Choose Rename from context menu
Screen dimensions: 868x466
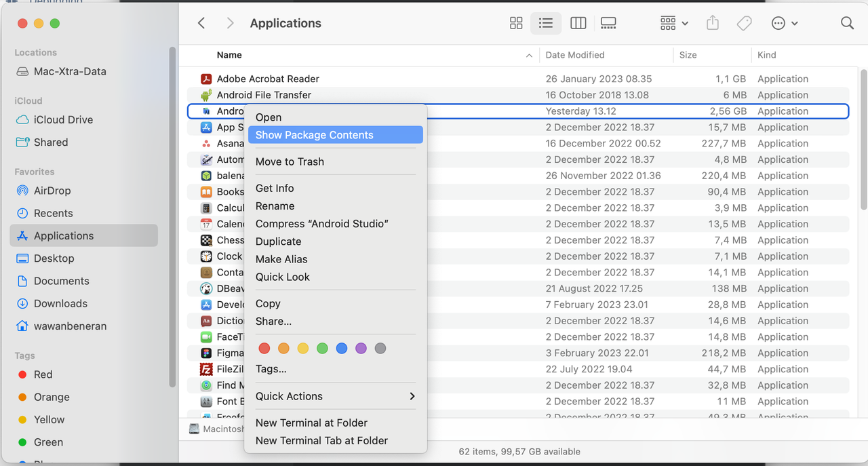tap(335, 206)
